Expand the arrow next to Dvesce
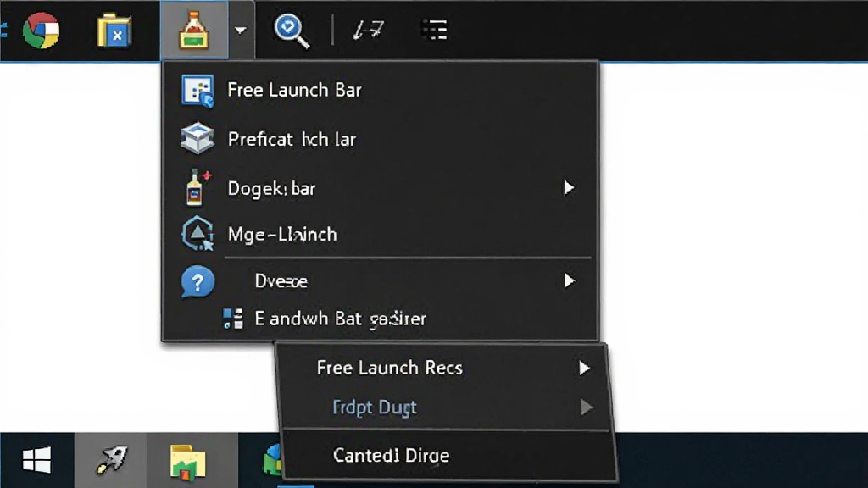This screenshot has height=488, width=868. (x=569, y=281)
